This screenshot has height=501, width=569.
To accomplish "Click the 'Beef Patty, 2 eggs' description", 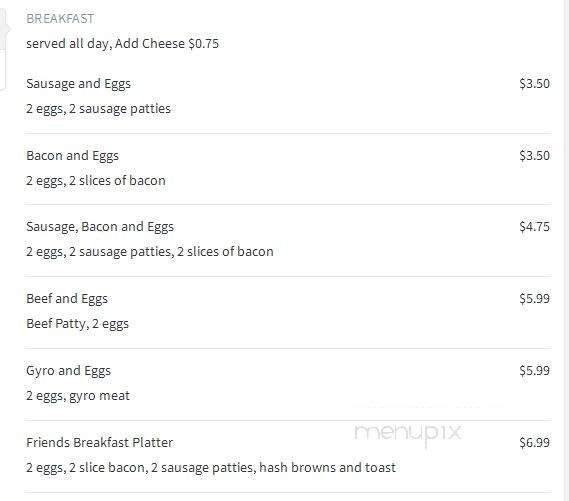I will [x=77, y=324].
